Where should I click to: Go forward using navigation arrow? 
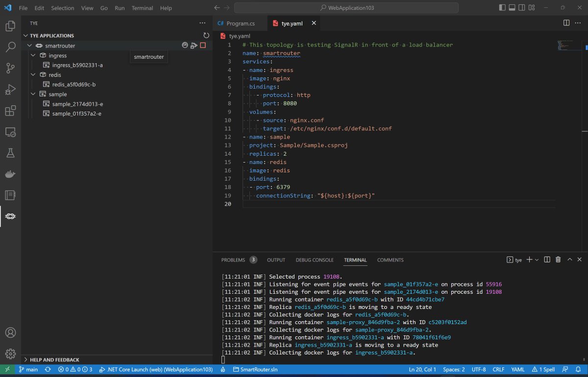point(226,8)
